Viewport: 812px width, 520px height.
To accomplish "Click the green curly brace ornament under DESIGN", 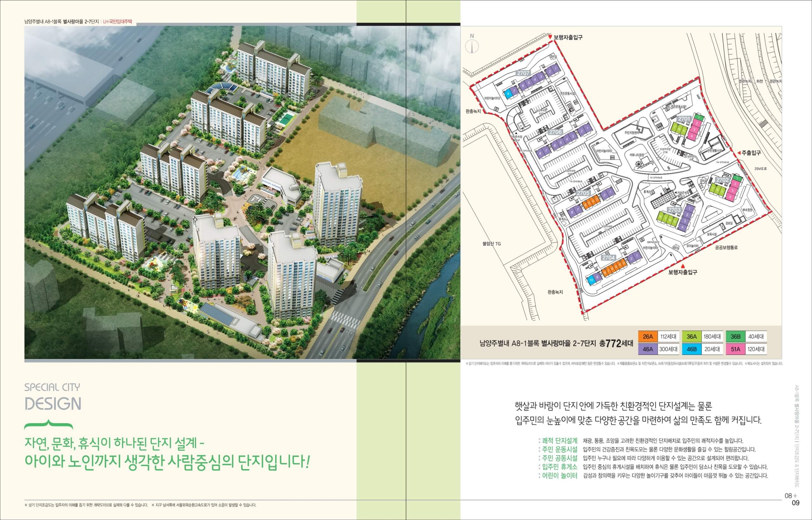I will point(49,423).
